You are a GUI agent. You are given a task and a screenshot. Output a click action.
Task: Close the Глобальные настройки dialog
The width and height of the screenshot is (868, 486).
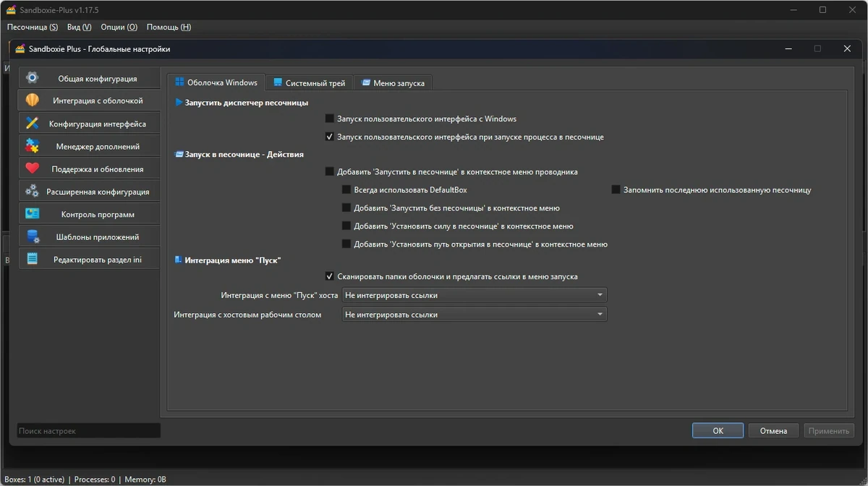pyautogui.click(x=847, y=48)
